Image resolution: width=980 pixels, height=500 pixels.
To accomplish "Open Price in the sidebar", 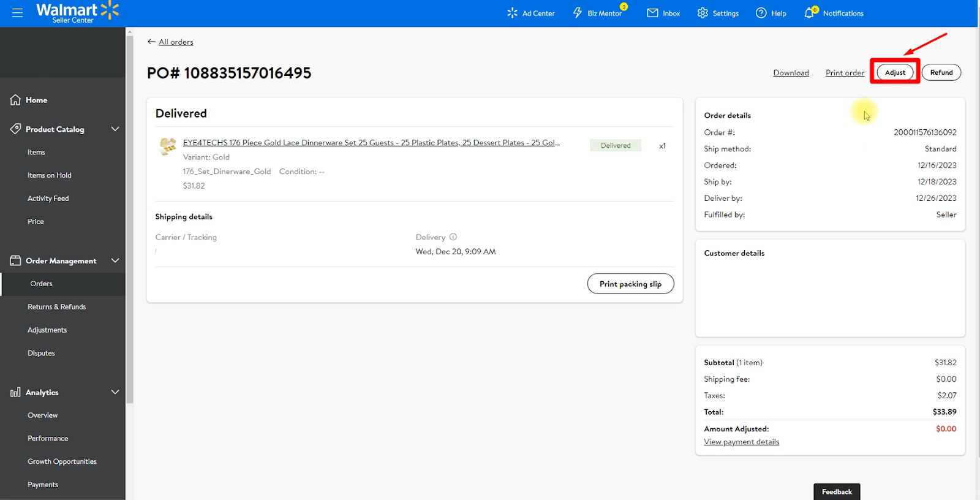I will [36, 221].
